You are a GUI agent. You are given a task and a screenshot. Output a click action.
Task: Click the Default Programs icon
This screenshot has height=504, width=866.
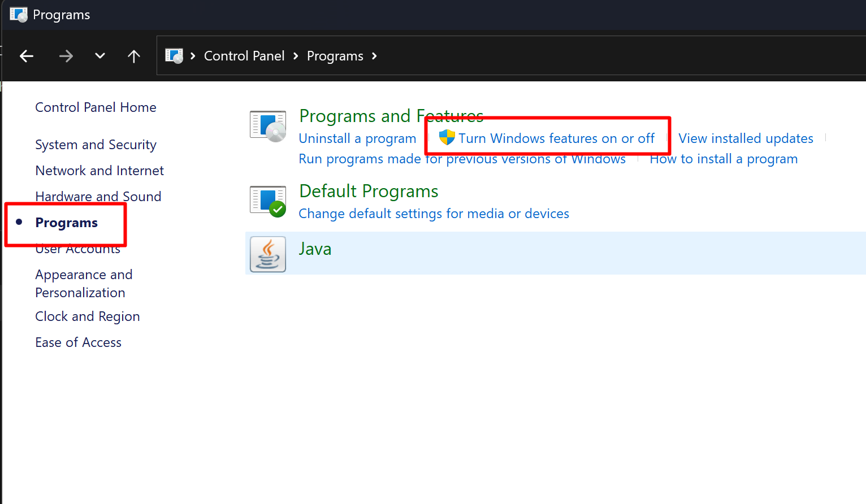[268, 201]
